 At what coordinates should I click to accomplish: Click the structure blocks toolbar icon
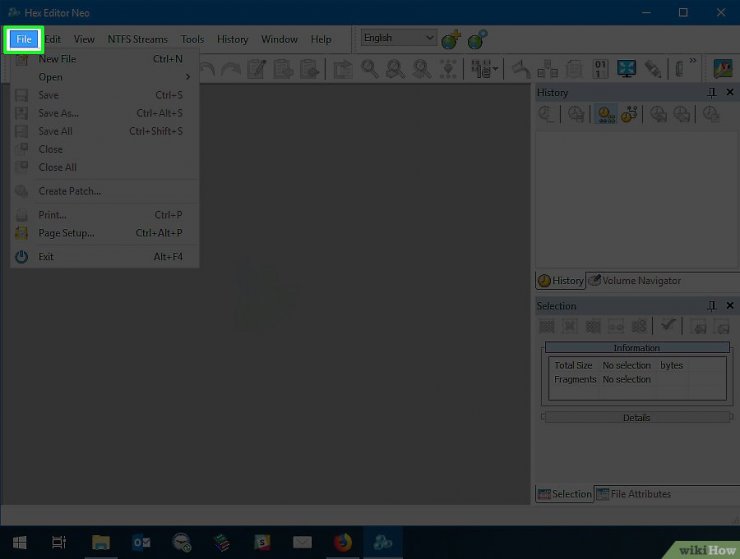click(x=547, y=69)
